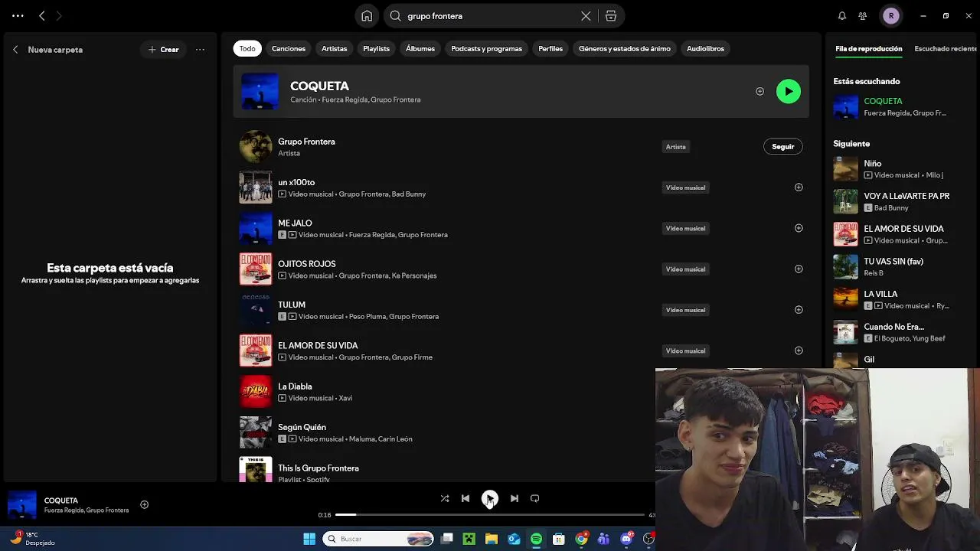Select the Podcasts y programas filter chip
This screenshot has height=551, width=980.
click(x=487, y=49)
